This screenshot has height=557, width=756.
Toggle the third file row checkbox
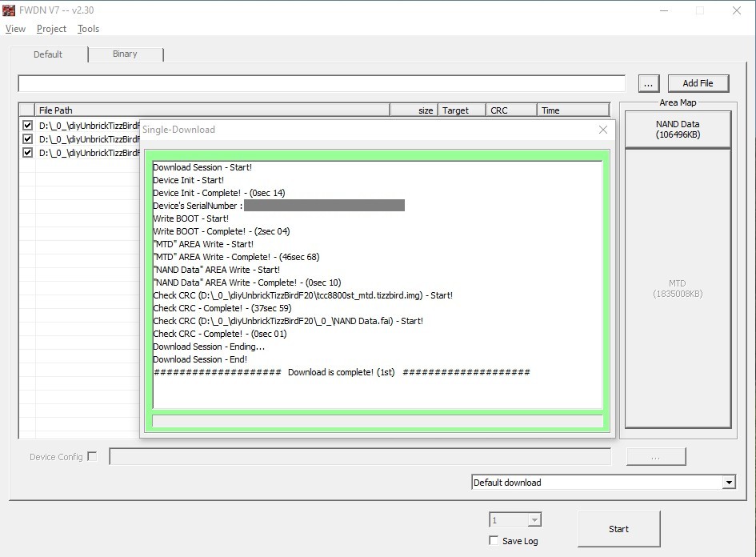pyautogui.click(x=28, y=153)
